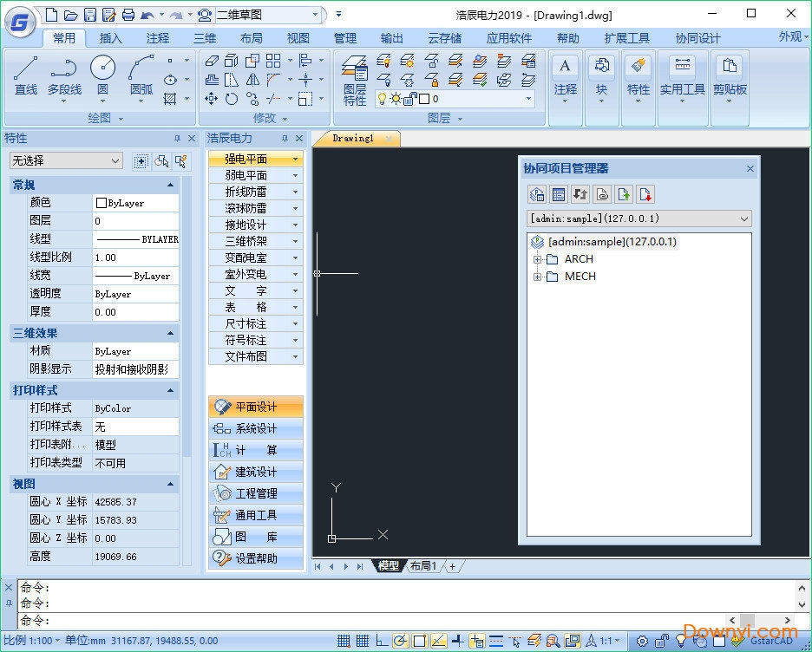Select 平面设计 in the 浩辰电力 panel
This screenshot has width=812, height=652.
coord(256,407)
